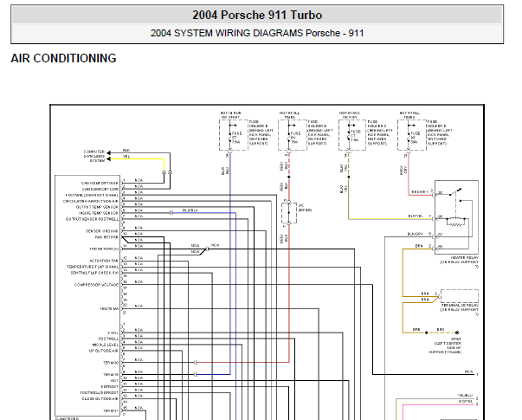Click the 'BLU/BLK' wire label on blue wire

[x=190, y=210]
